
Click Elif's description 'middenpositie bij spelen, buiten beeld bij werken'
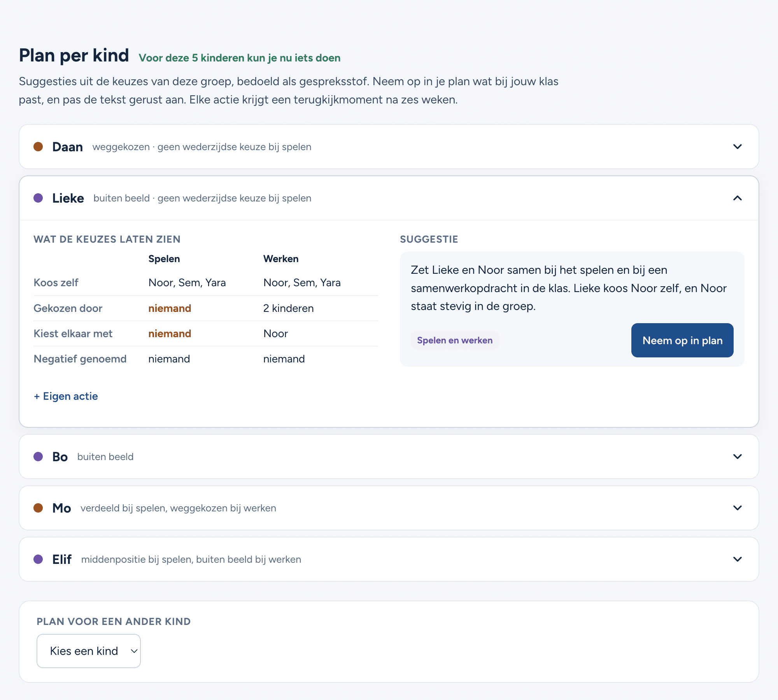tap(191, 559)
